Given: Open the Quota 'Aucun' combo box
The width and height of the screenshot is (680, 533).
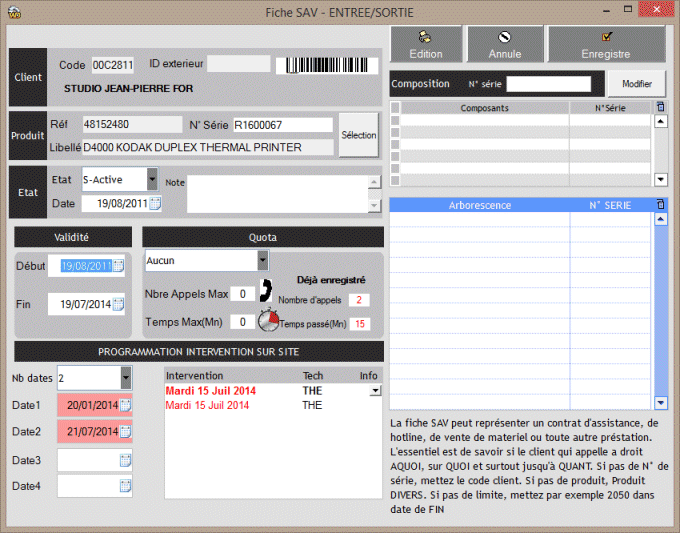Looking at the screenshot, I should pyautogui.click(x=262, y=260).
